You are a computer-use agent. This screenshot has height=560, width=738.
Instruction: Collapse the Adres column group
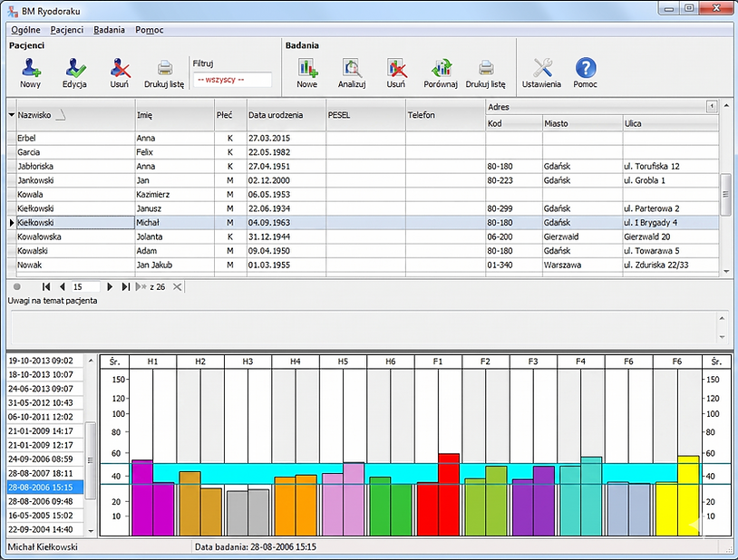coord(712,106)
